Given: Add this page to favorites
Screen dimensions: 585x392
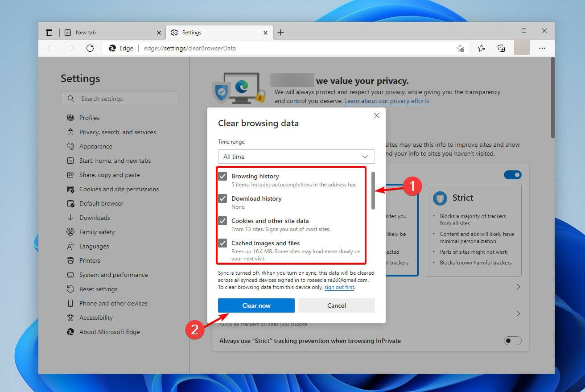Looking at the screenshot, I should tap(460, 48).
